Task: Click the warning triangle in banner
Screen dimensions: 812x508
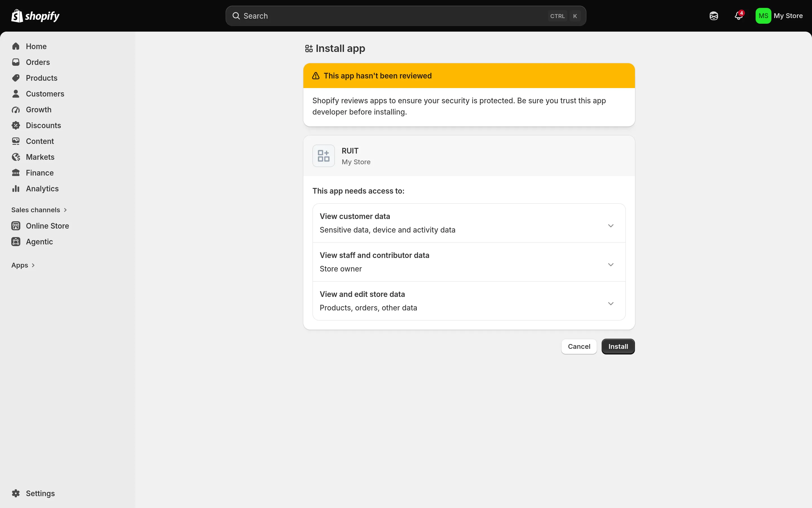Action: (x=316, y=76)
